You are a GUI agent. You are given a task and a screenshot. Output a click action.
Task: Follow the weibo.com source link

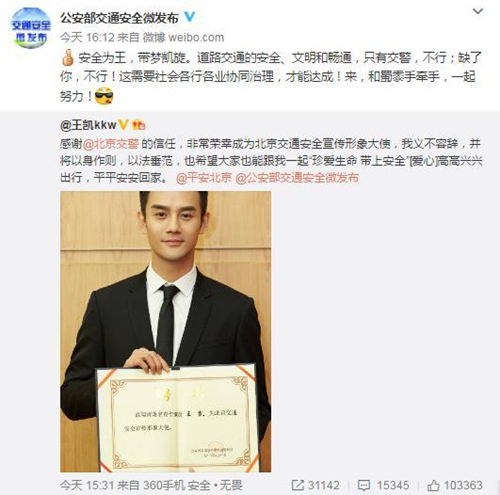[184, 37]
